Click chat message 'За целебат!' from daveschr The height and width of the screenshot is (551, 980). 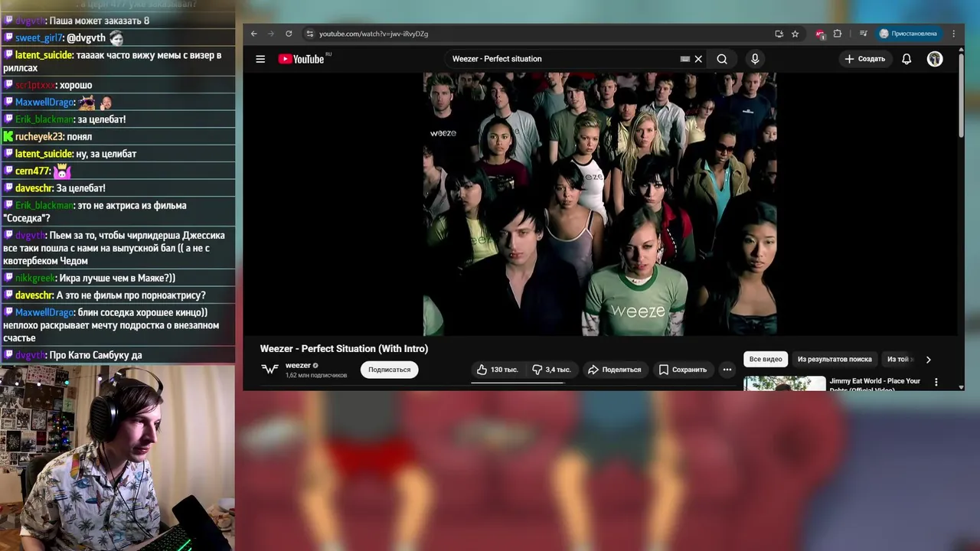(81, 188)
